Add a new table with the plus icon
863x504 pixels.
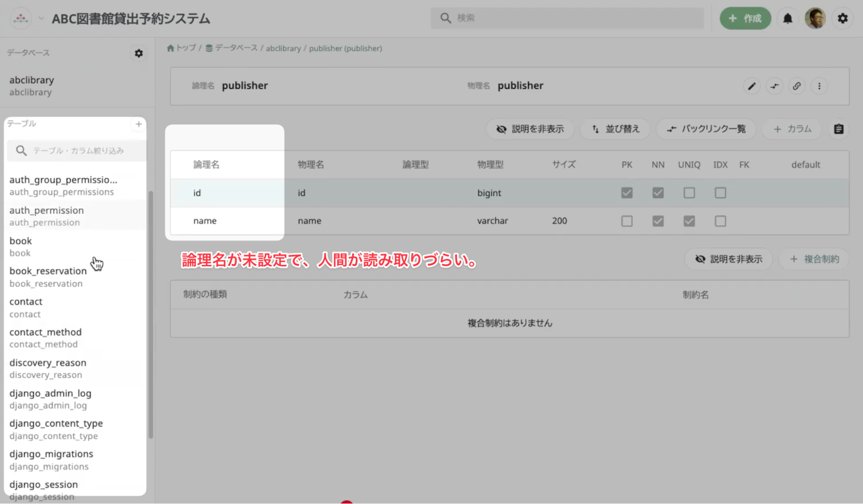(138, 124)
